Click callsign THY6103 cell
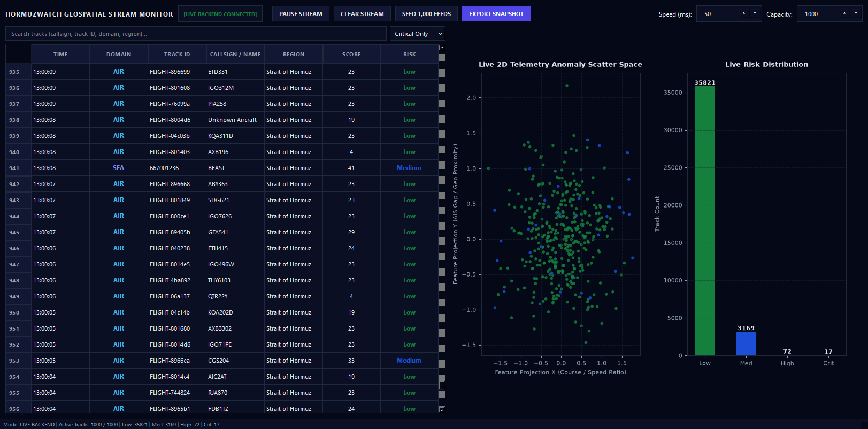This screenshot has height=429, width=868. [235, 280]
